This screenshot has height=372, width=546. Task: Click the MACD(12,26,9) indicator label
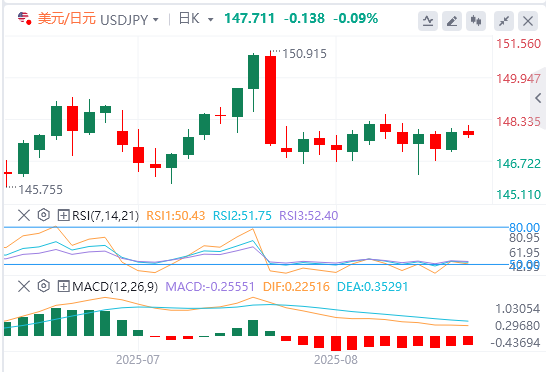coord(115,287)
